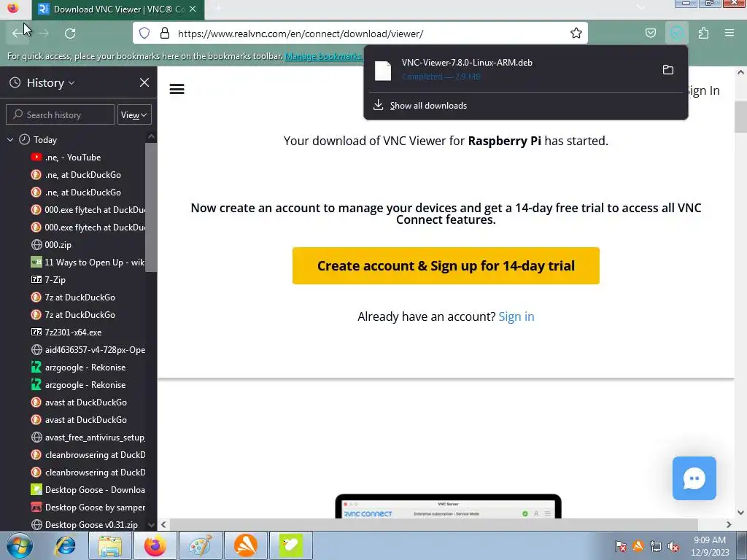Open the History sidebar switcher dropdown
The height and width of the screenshot is (560, 747).
50,83
